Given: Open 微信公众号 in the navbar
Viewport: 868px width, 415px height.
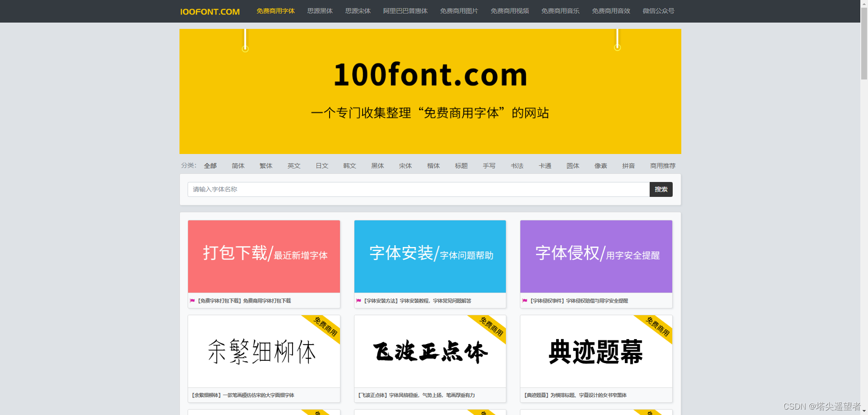Looking at the screenshot, I should tap(658, 11).
